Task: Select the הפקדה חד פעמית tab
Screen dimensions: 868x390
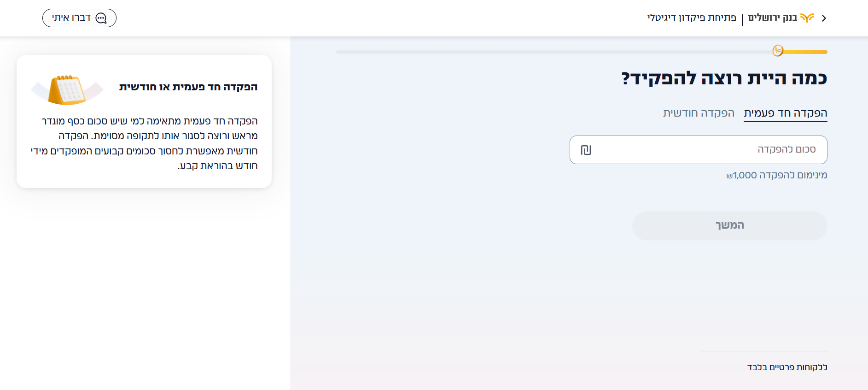Action: pyautogui.click(x=786, y=113)
